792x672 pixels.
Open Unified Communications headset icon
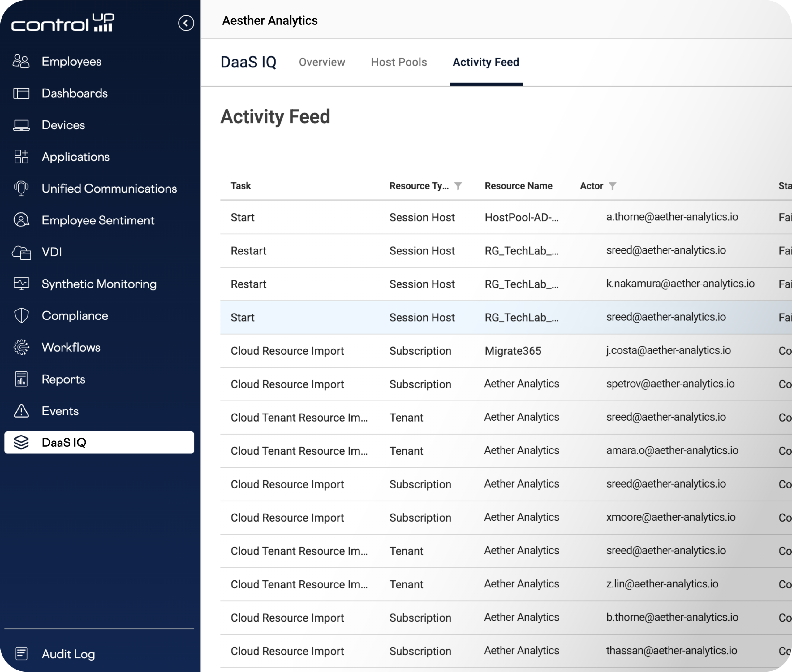[21, 189]
